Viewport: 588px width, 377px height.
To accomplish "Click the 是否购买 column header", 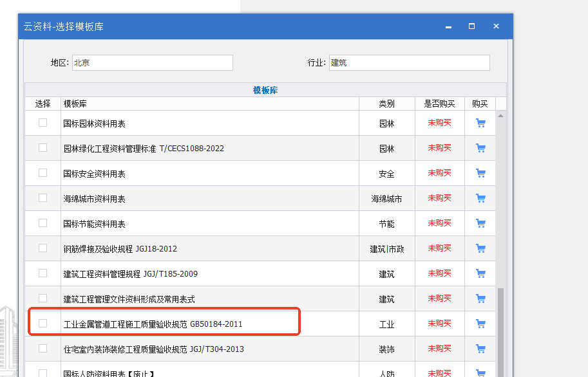I will pyautogui.click(x=439, y=104).
